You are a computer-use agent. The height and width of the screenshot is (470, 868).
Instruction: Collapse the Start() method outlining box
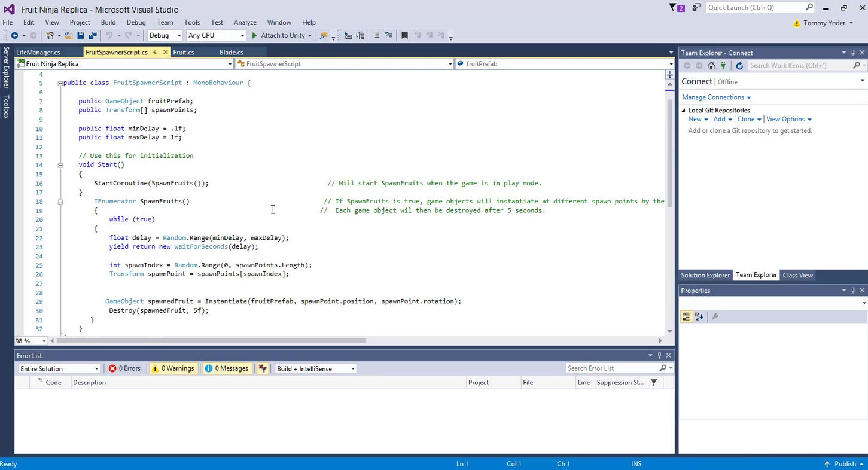(x=60, y=165)
